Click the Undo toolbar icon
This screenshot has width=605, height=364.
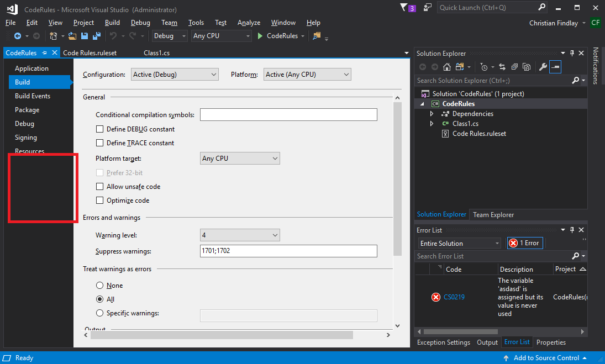pos(113,36)
